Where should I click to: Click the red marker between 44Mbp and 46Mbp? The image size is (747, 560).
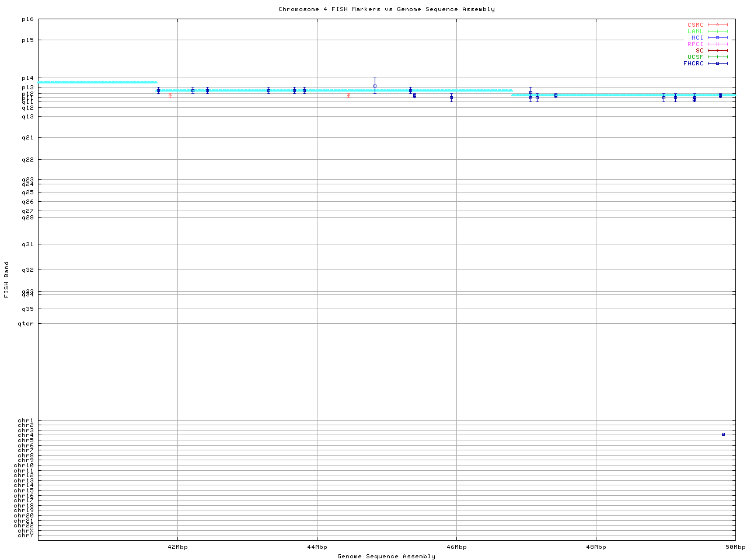point(348,95)
